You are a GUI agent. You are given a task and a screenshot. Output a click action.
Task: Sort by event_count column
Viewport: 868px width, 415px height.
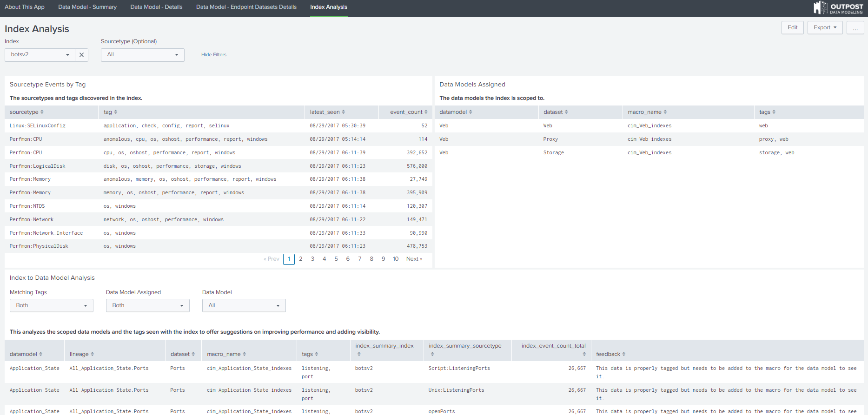coord(409,112)
